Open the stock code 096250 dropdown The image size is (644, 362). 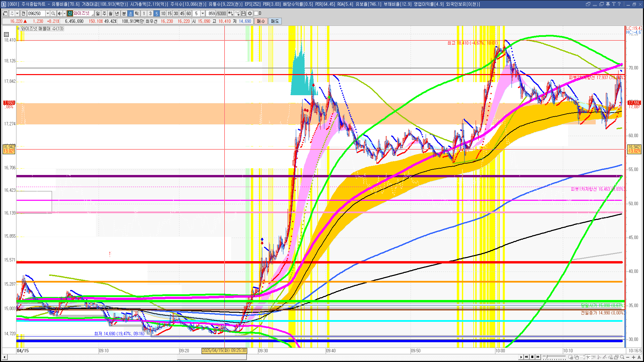pyautogui.click(x=48, y=13)
